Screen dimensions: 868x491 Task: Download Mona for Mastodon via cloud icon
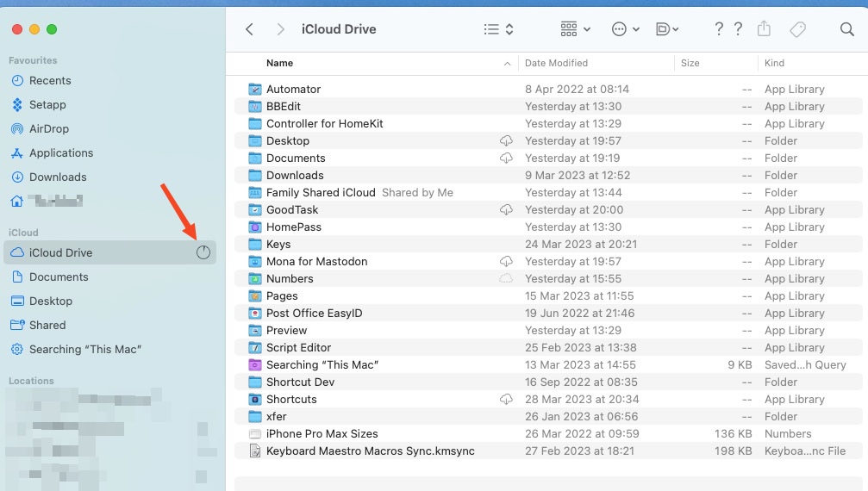coord(506,262)
